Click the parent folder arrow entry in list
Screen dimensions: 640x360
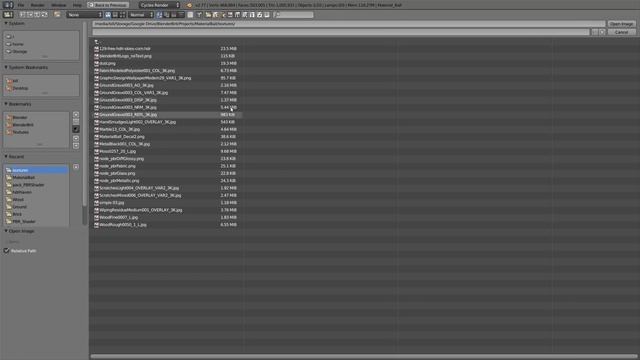pyautogui.click(x=96, y=41)
